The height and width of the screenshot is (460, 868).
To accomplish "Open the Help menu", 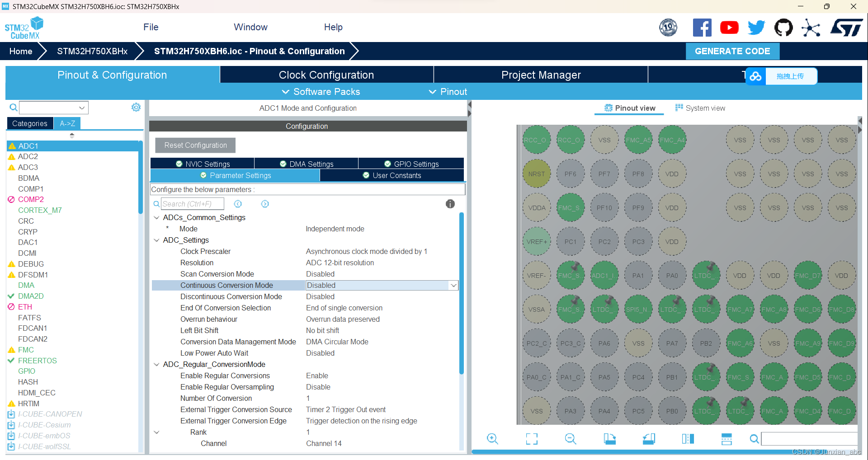I will tap(333, 27).
